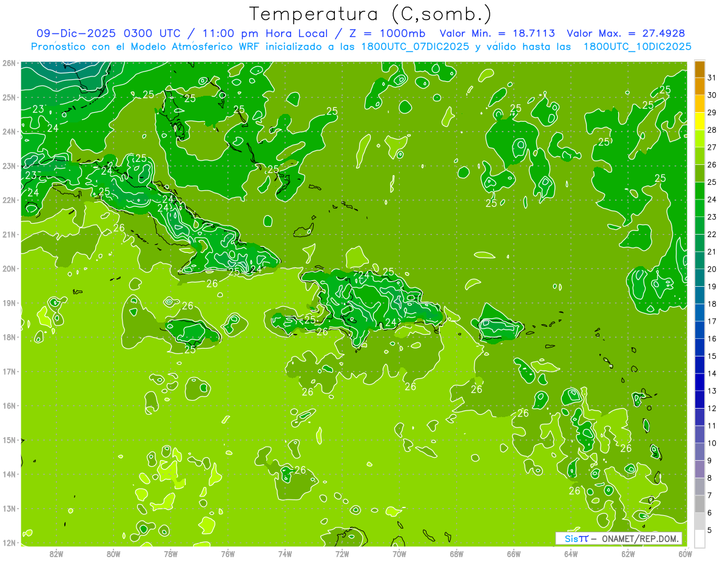This screenshot has height=562, width=728.
Task: Click color scale label "21"
Action: click(712, 252)
